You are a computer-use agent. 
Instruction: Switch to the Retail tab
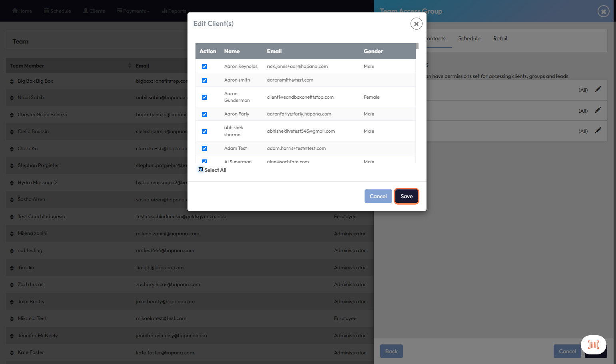pyautogui.click(x=500, y=39)
